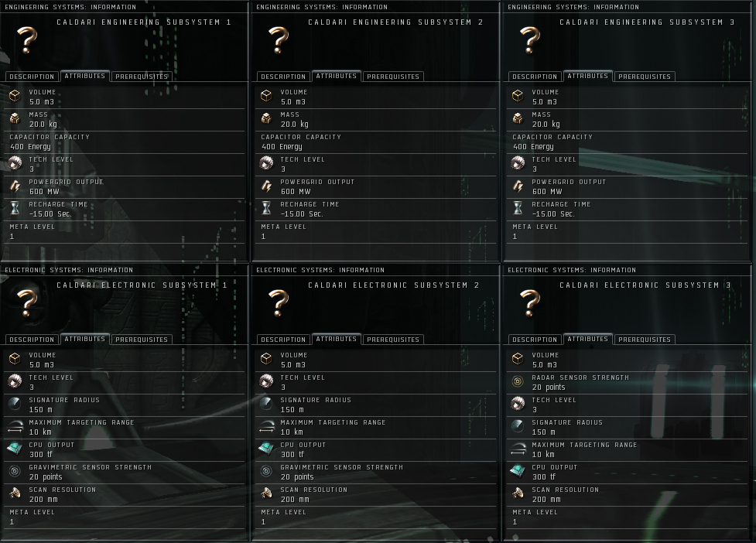Open Description tab of Engineering Subsystem 1
The height and width of the screenshot is (543, 756).
(x=32, y=77)
